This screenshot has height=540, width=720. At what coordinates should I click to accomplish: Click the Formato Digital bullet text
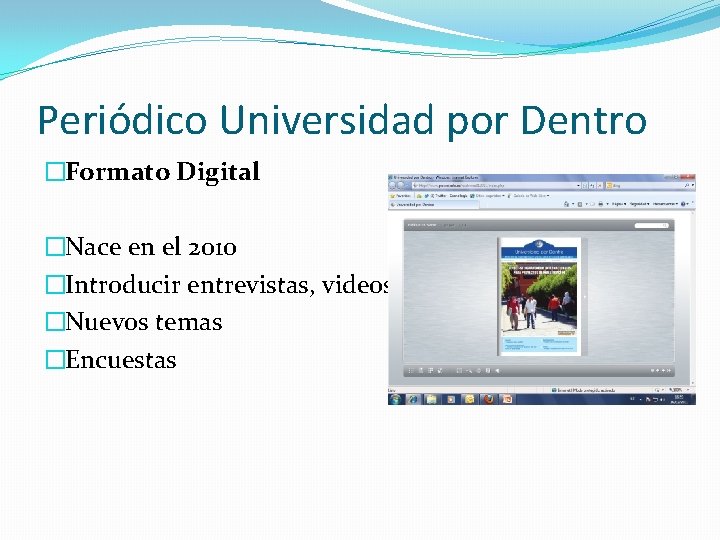(x=163, y=172)
